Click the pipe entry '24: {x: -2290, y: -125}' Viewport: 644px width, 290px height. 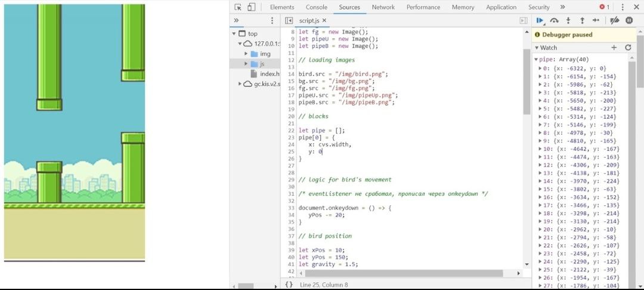pos(581,262)
